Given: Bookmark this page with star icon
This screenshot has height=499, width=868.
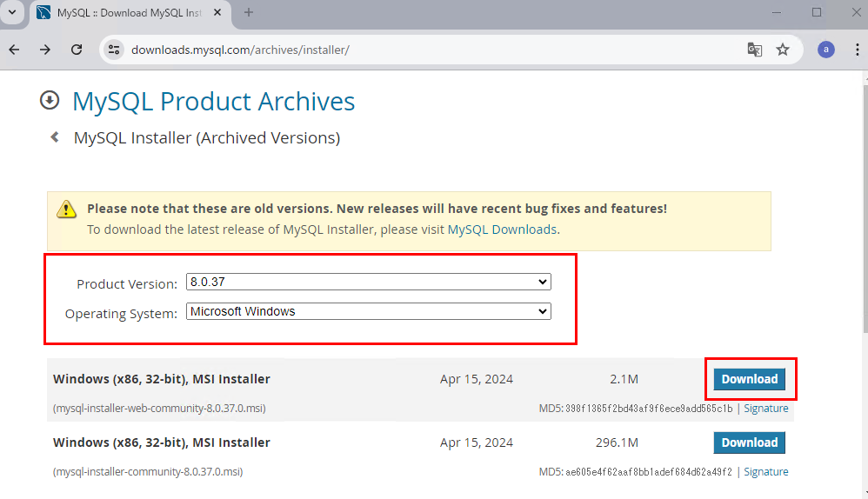Looking at the screenshot, I should [x=783, y=50].
